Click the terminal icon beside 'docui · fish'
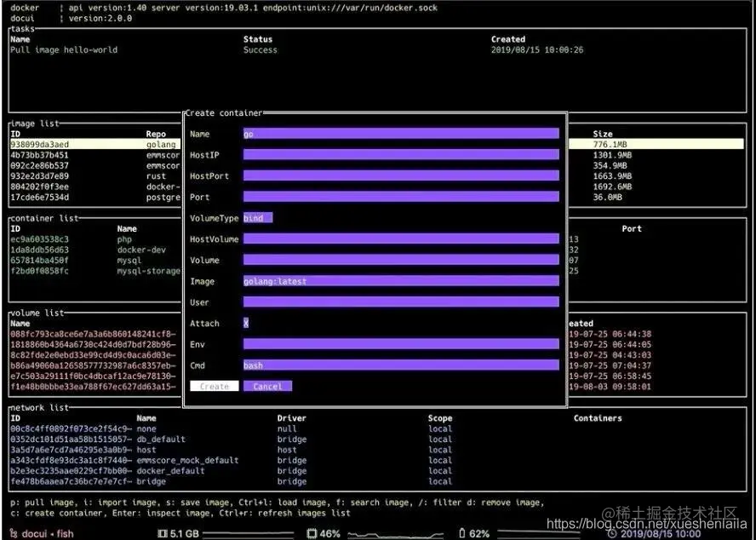 pyautogui.click(x=14, y=533)
